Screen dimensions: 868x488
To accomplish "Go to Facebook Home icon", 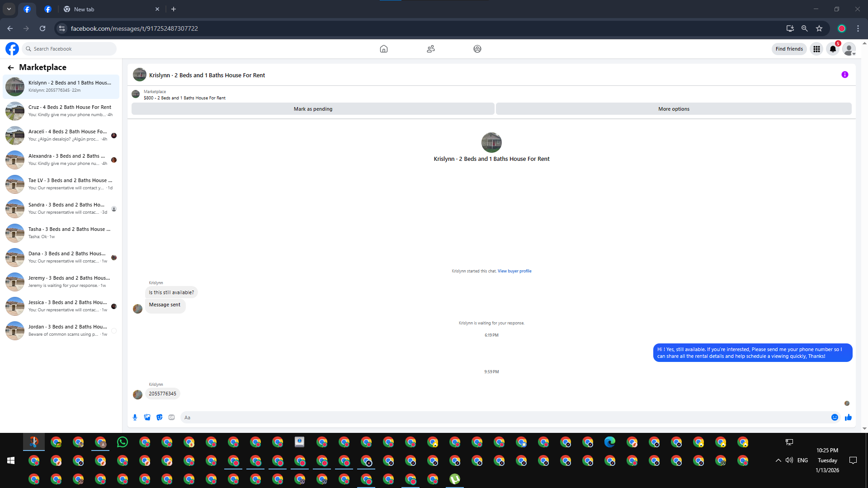I will pos(383,49).
